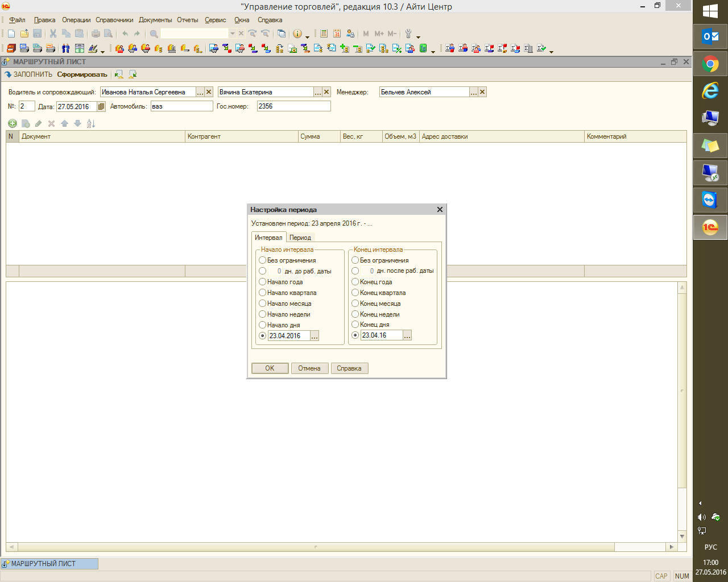The width and height of the screenshot is (728, 582).
Task: Open selection for Вячина Екатерина field
Action: tap(318, 92)
